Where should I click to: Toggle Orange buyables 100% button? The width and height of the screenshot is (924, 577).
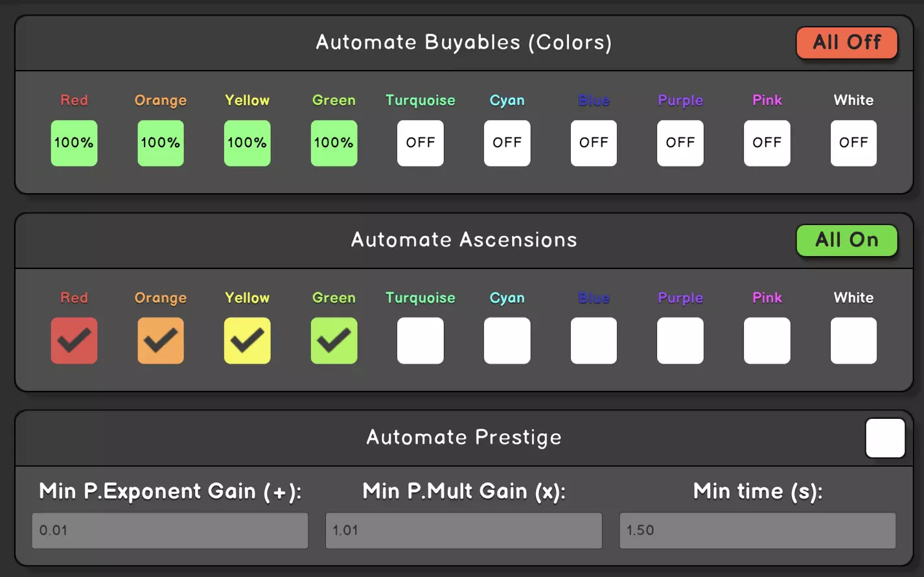click(x=161, y=143)
